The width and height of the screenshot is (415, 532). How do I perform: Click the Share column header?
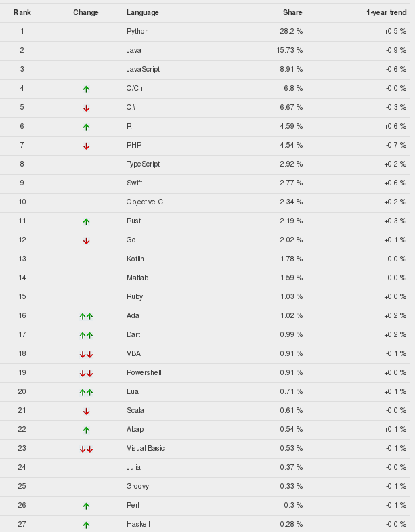tap(292, 13)
